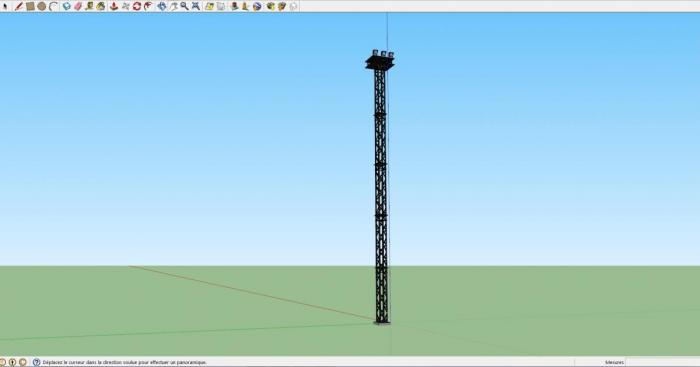Image resolution: width=700 pixels, height=367 pixels.
Task: Click the Make Component icon
Action: (67, 6)
